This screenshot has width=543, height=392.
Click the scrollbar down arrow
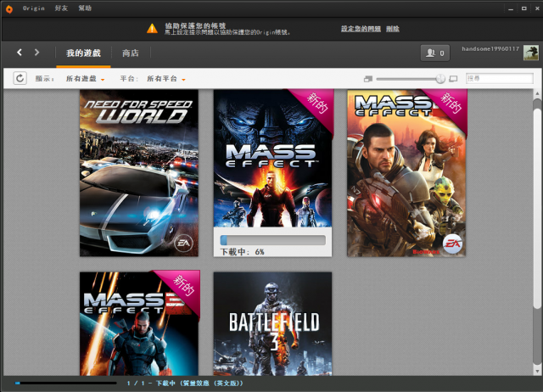537,372
